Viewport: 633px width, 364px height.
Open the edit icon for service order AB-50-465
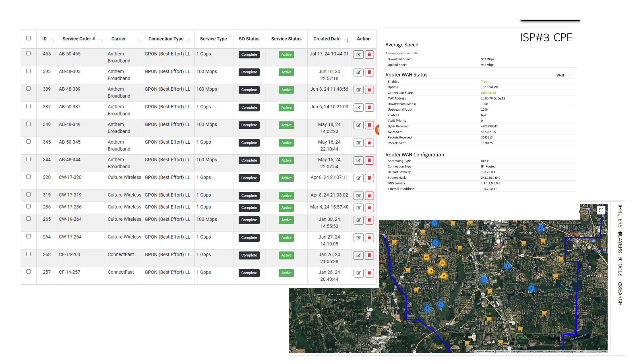coord(358,54)
